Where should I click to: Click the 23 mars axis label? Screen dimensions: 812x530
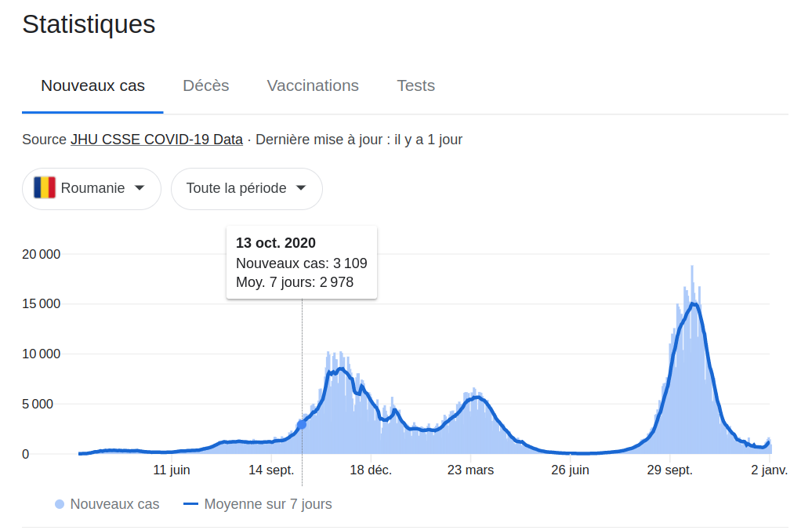pos(470,470)
